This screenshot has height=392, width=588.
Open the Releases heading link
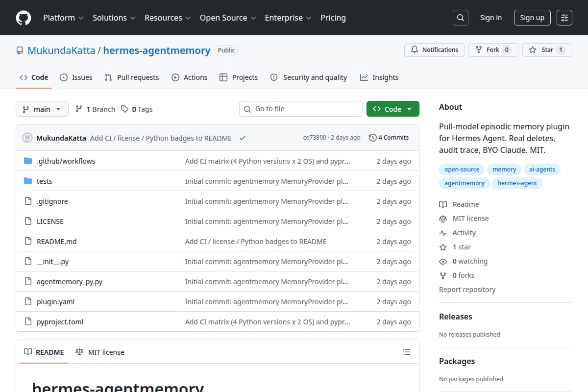(456, 317)
